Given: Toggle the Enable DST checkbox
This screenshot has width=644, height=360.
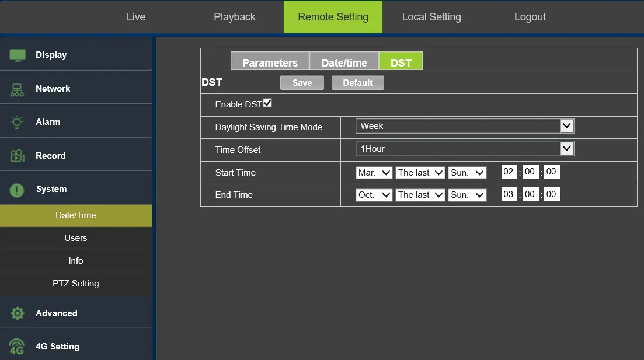Looking at the screenshot, I should [267, 103].
